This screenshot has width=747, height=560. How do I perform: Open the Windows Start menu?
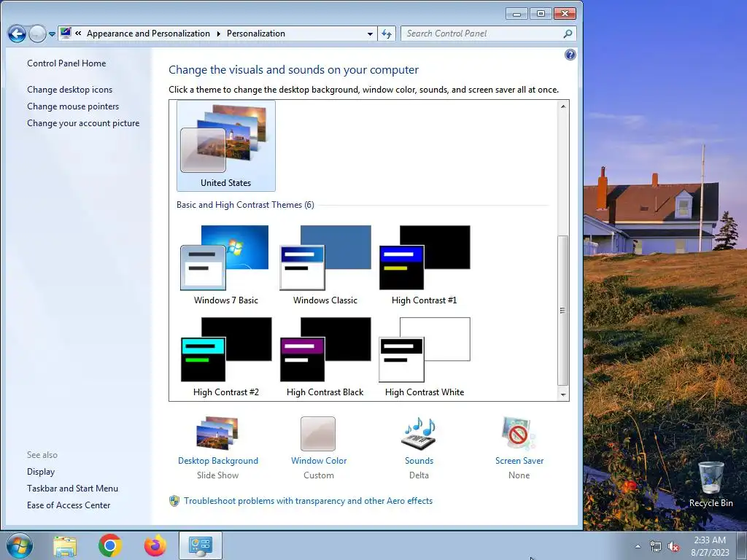20,545
